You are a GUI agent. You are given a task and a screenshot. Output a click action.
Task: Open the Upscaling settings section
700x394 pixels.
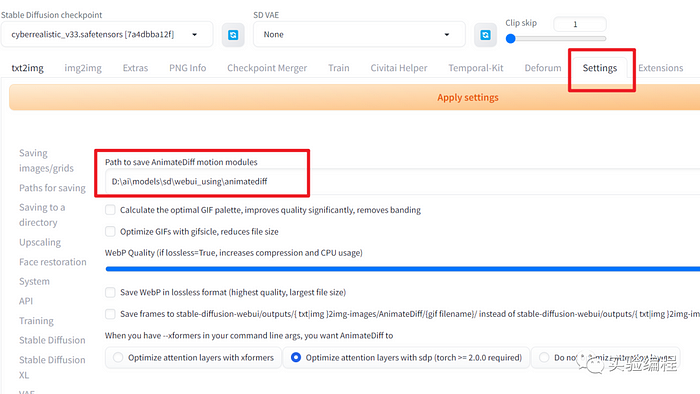(40, 242)
